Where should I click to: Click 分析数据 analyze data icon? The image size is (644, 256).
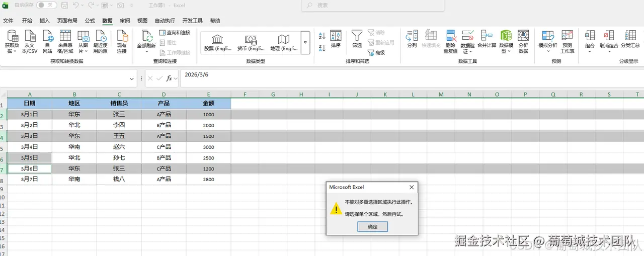click(523, 42)
